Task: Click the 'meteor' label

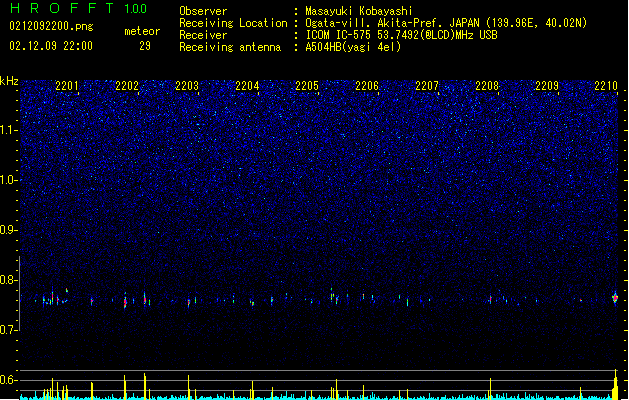Action: coord(142,31)
